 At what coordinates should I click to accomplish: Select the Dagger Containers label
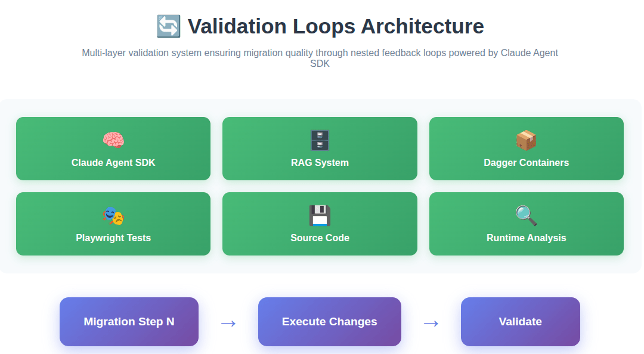coord(526,163)
